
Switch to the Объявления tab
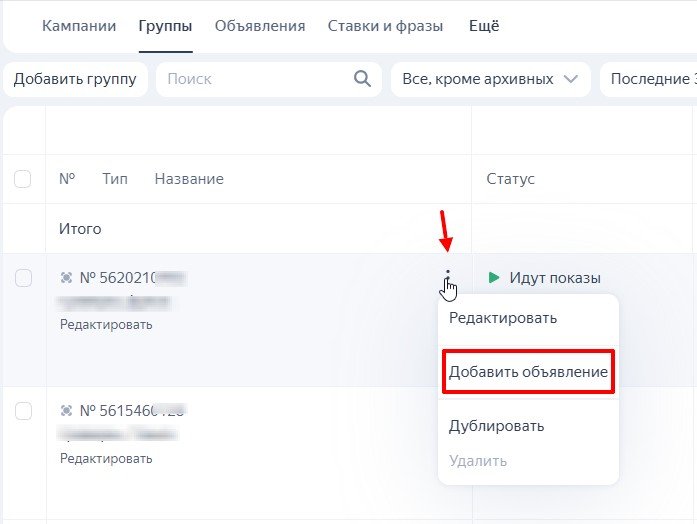[260, 26]
